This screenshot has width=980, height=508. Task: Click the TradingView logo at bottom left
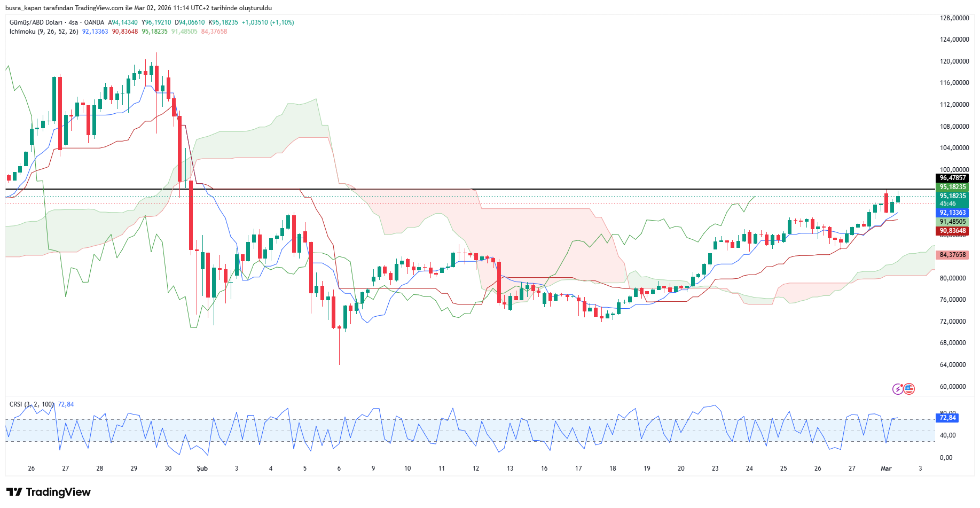coord(49,492)
